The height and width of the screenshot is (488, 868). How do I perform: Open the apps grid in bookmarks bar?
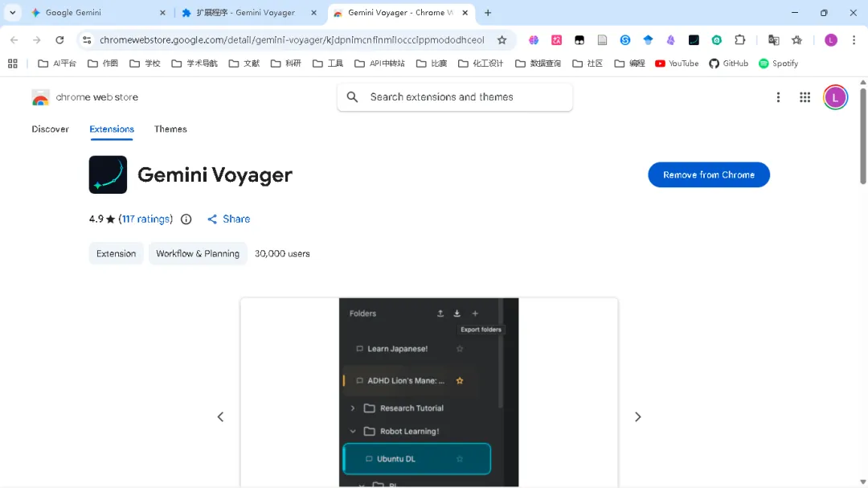click(13, 64)
